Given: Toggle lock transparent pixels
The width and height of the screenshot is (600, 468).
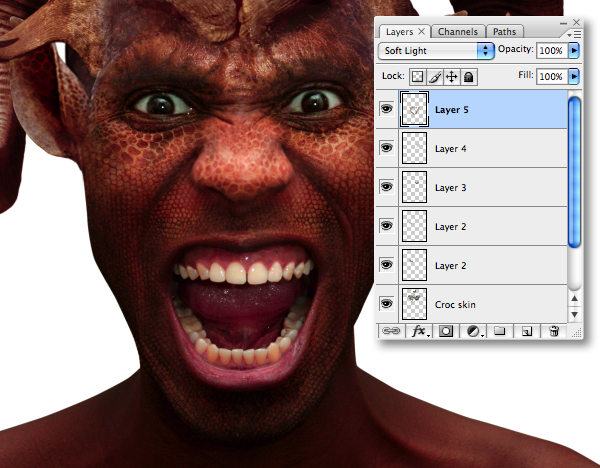Looking at the screenshot, I should (x=417, y=77).
